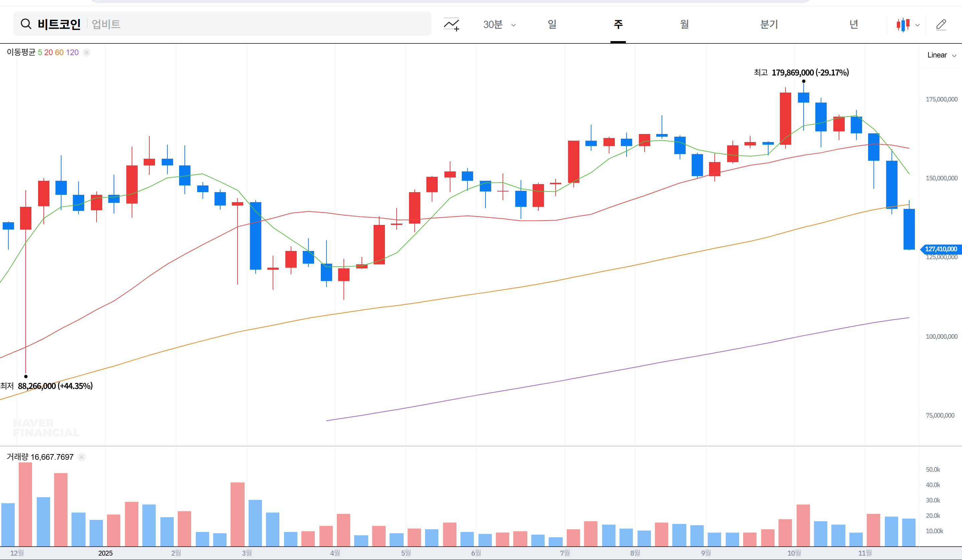Click the 비트코인 업비트 search field
This screenshot has width=962, height=560.
tap(222, 24)
